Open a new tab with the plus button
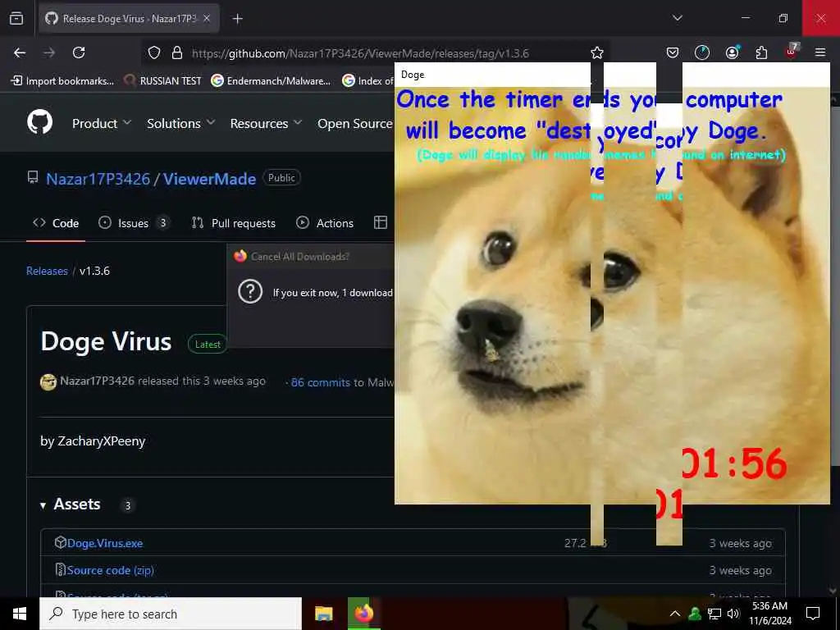Image resolution: width=840 pixels, height=630 pixels. [237, 19]
